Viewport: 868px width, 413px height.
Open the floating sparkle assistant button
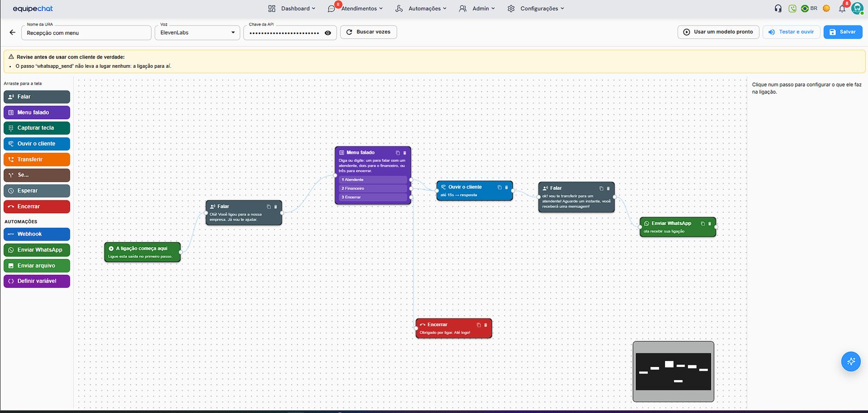851,362
